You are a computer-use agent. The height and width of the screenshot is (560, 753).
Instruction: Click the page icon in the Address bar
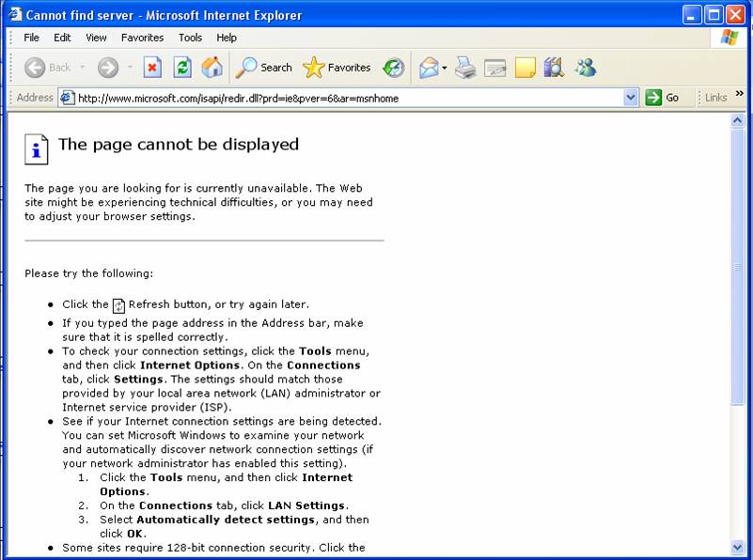(x=68, y=98)
